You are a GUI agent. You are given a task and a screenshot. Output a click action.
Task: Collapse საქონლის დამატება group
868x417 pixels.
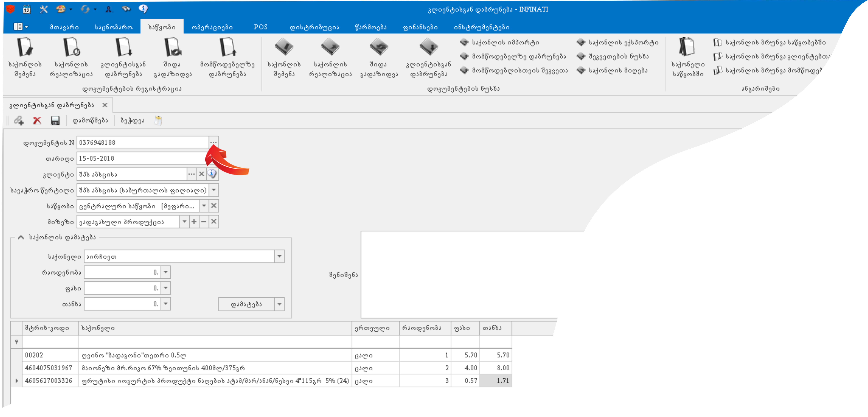(x=21, y=237)
